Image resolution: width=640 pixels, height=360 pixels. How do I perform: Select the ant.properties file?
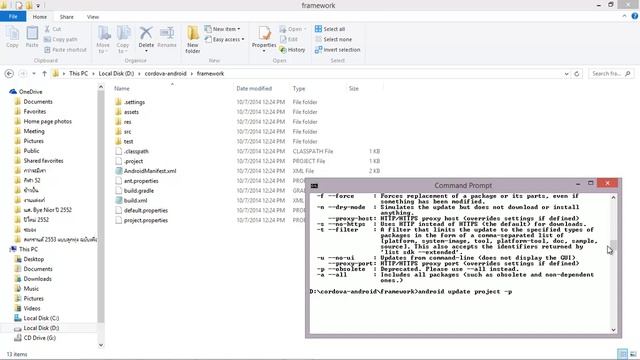[x=141, y=181]
